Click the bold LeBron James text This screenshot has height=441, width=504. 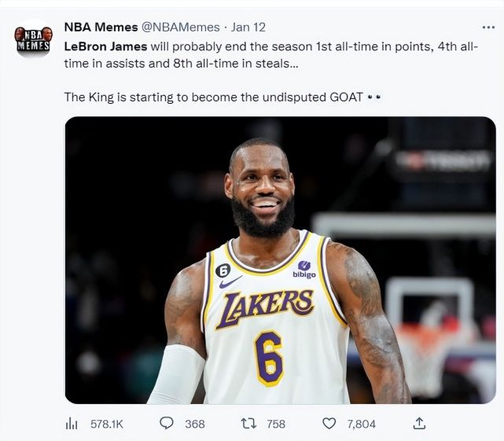click(x=105, y=46)
